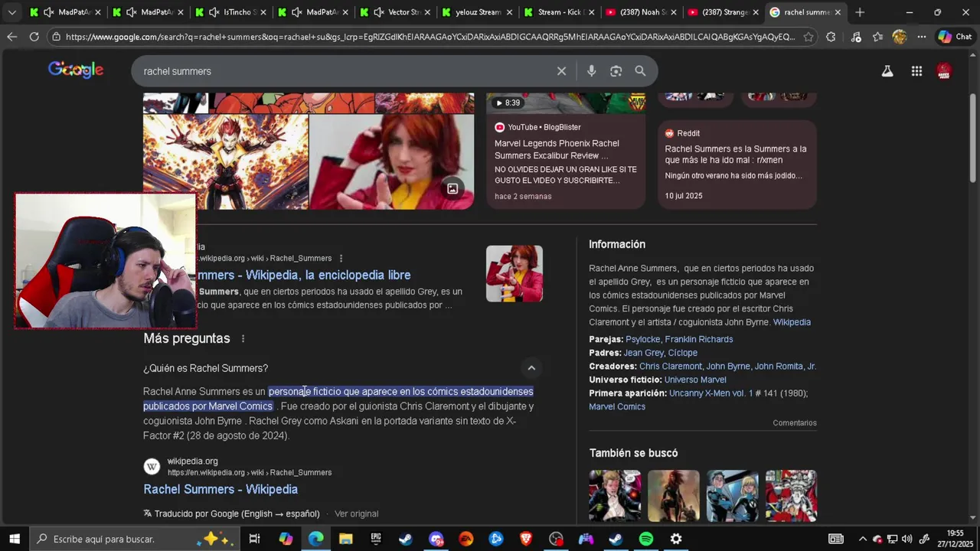Open the tab actions menu at top left
The image size is (980, 551).
[11, 12]
